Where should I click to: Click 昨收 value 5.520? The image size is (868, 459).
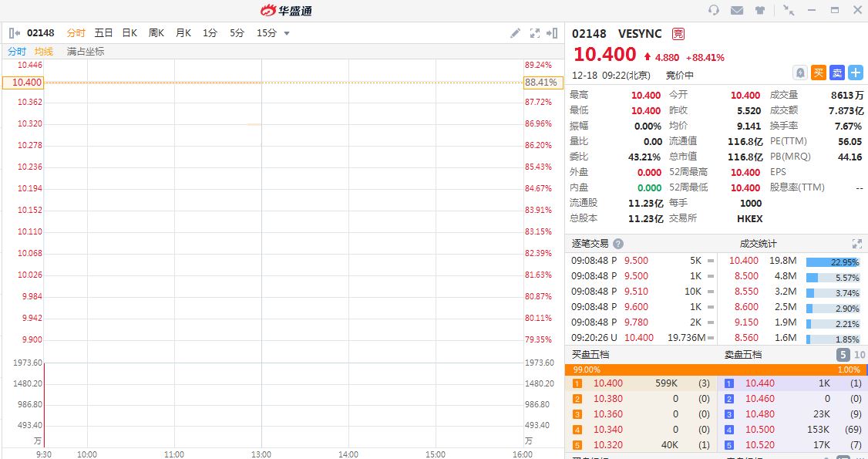pos(749,111)
